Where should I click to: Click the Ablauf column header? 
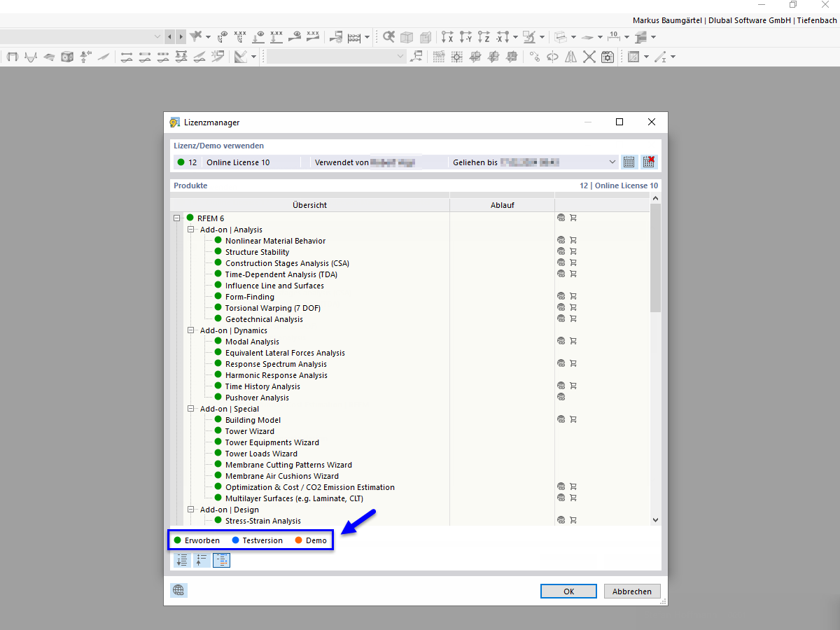(x=503, y=204)
